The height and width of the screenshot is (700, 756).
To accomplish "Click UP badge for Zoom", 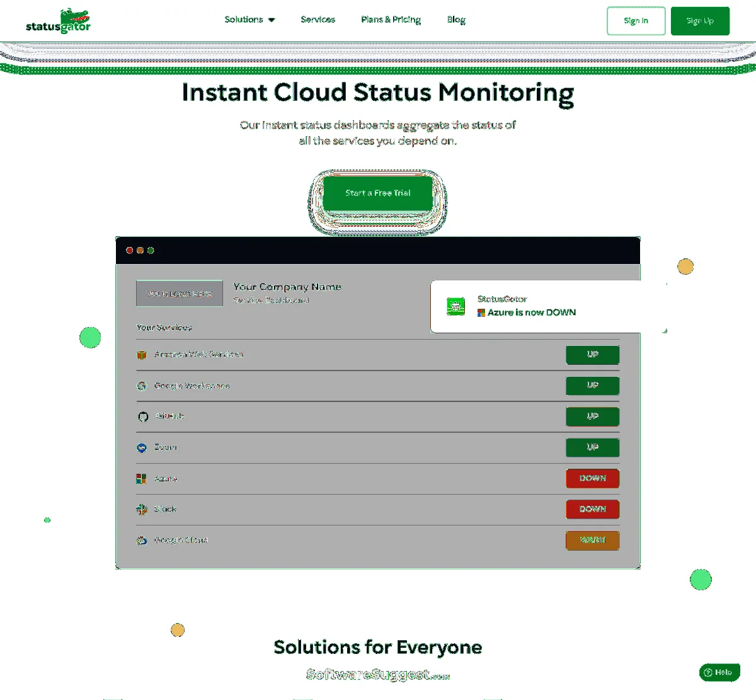I will click(592, 447).
